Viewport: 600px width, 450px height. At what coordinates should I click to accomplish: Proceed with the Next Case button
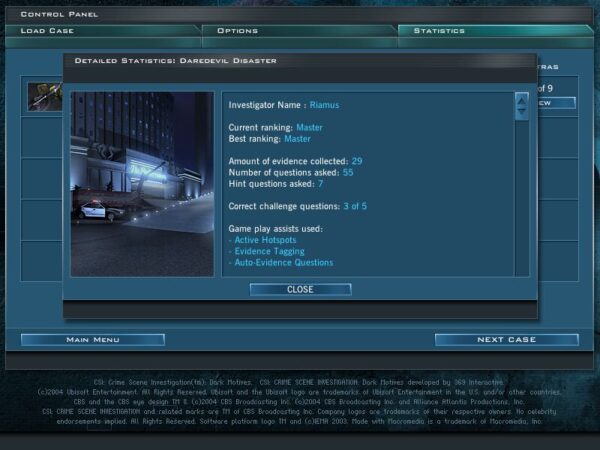pyautogui.click(x=506, y=340)
